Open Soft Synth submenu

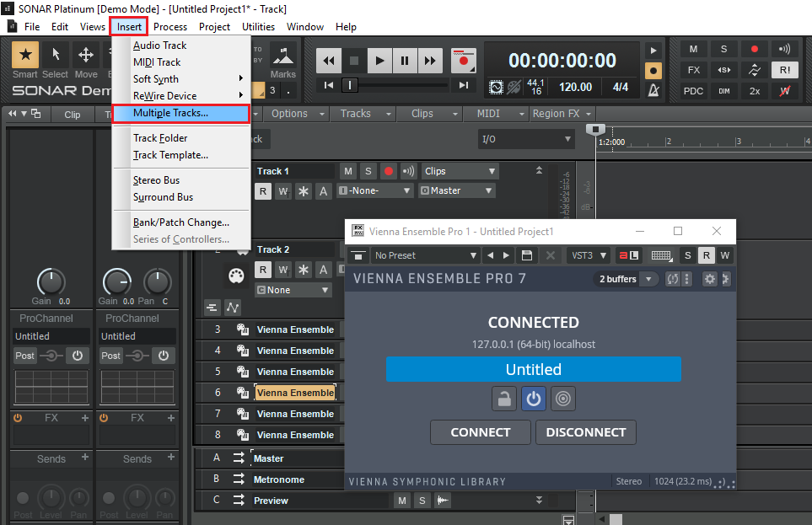tap(181, 79)
